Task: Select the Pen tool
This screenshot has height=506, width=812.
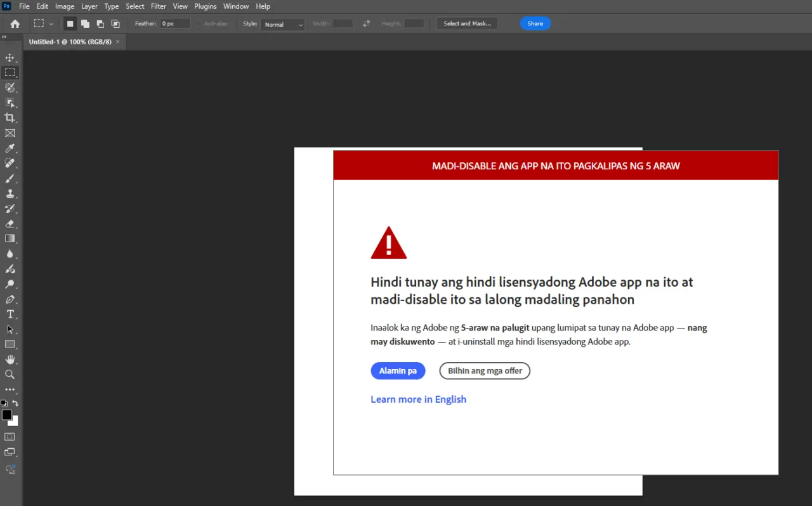Action: (10, 299)
